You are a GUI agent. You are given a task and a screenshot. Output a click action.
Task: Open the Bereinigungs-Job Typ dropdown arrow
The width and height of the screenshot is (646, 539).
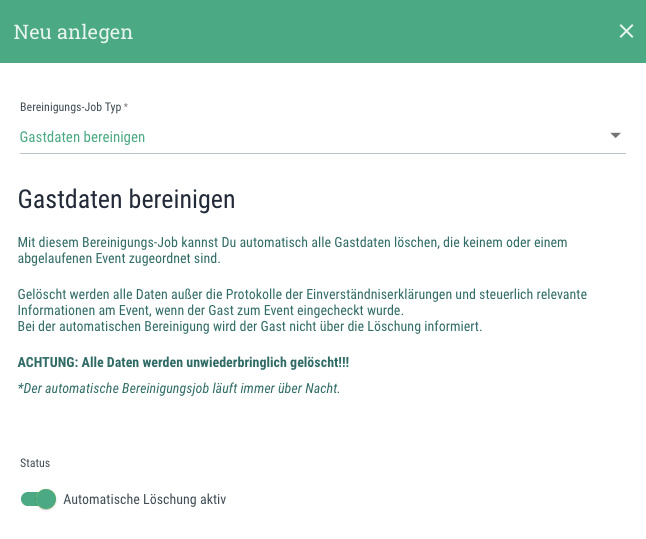(x=615, y=136)
